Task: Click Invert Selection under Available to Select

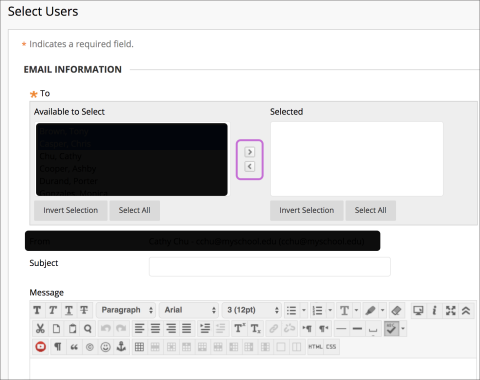Action: coord(71,210)
